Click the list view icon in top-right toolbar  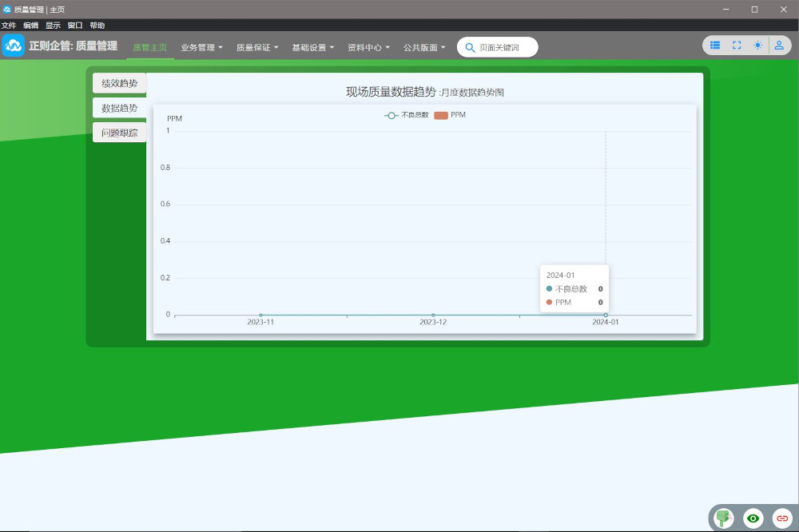pyautogui.click(x=715, y=46)
